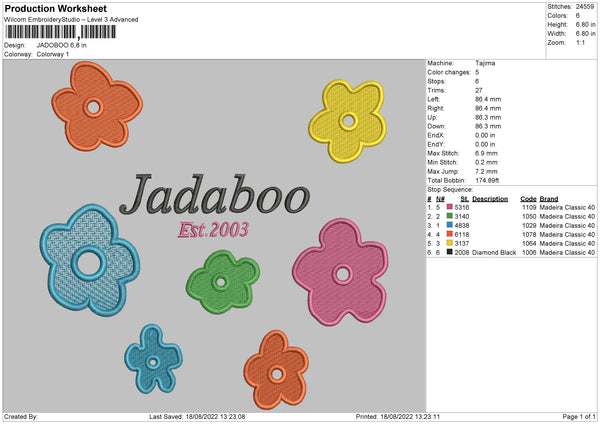
Task: Click the green 3140 thread color swatch
Action: pyautogui.click(x=450, y=216)
